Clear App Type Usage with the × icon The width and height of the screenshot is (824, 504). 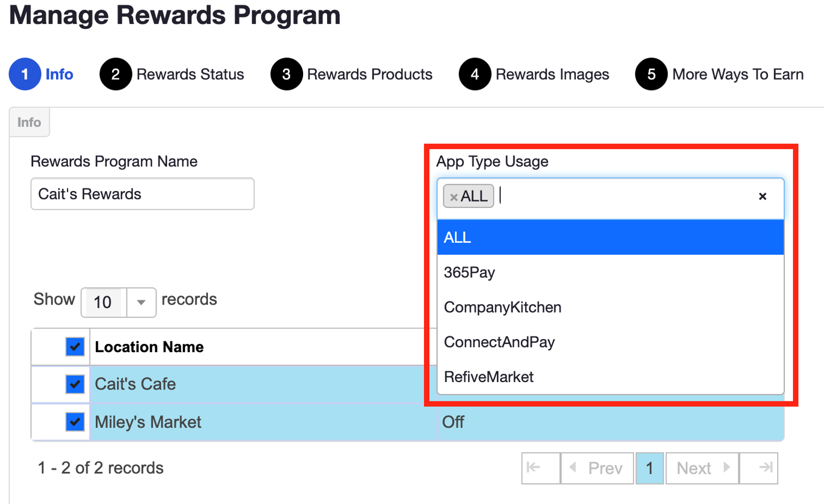762,197
